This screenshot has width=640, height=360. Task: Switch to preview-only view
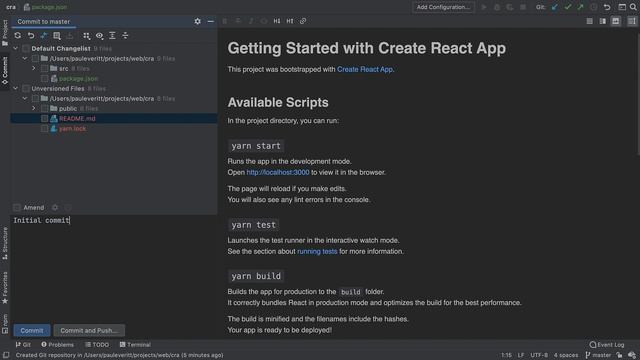click(616, 21)
